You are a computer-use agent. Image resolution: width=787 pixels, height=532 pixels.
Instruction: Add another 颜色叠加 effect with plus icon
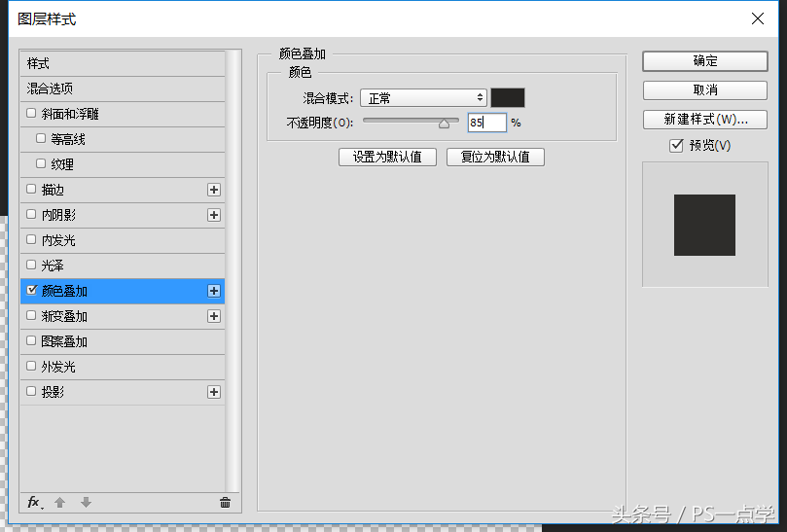click(214, 291)
